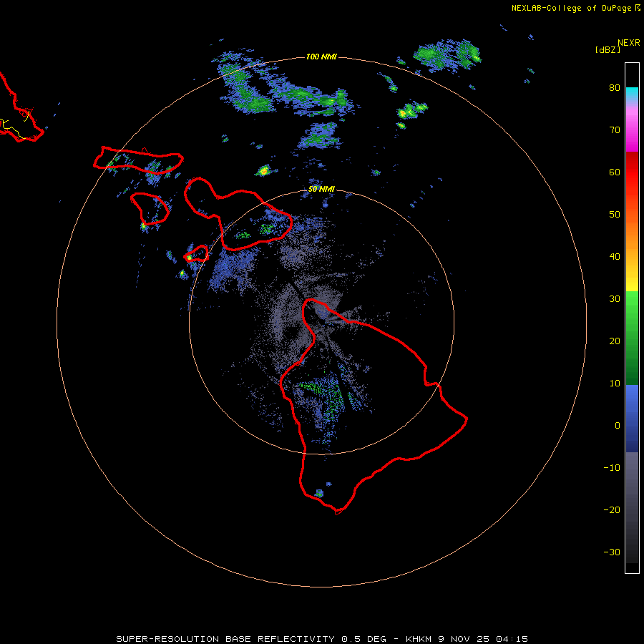Screen dimensions: 644x644
Task: Click the 80 value on dBZ scale
Action: [615, 88]
